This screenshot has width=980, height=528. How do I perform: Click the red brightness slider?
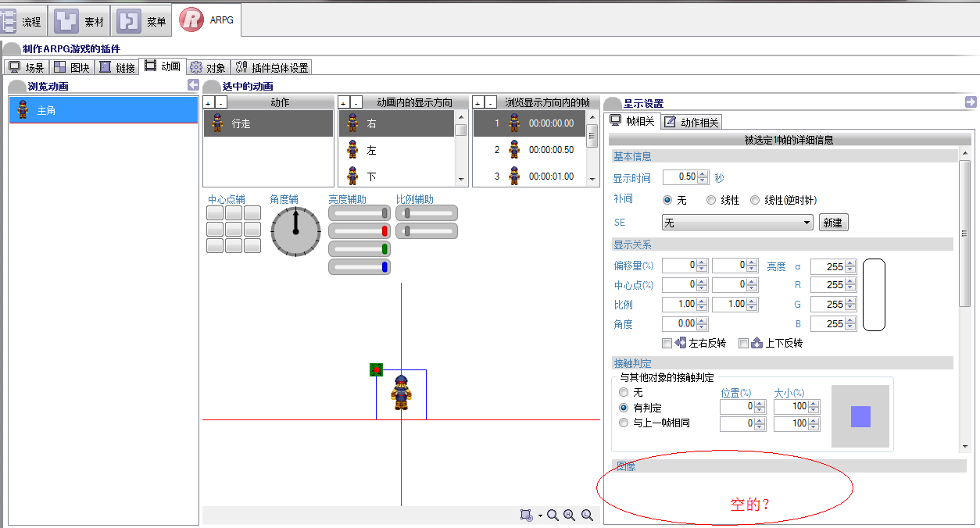pos(359,231)
